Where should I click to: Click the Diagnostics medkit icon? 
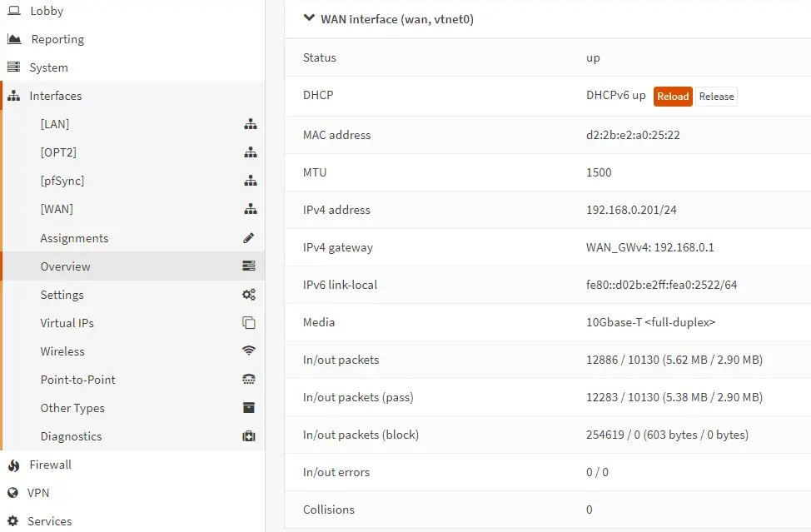point(249,436)
